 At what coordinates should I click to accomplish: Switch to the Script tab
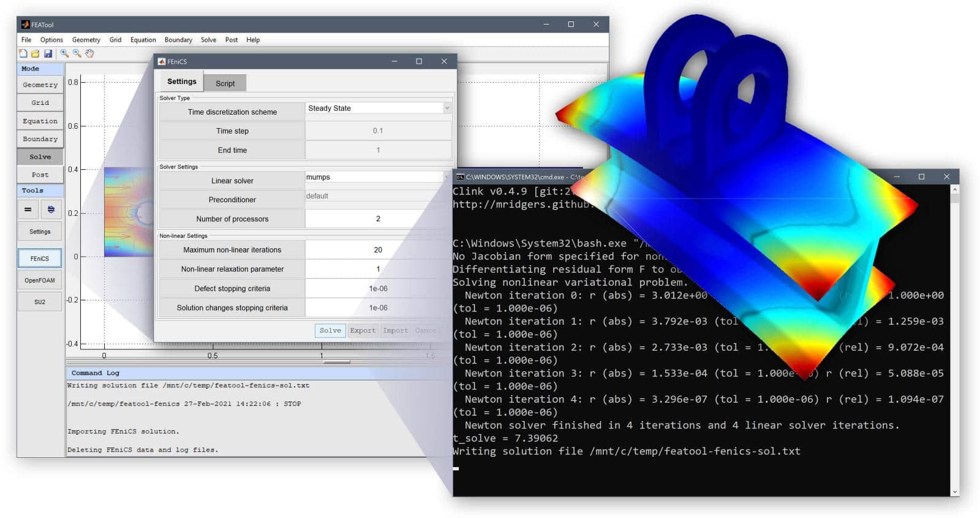click(225, 83)
